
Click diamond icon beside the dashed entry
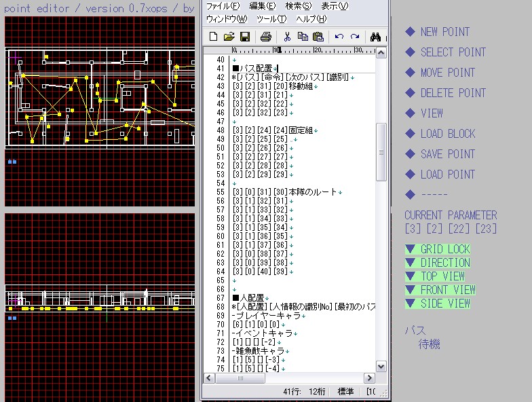(410, 194)
